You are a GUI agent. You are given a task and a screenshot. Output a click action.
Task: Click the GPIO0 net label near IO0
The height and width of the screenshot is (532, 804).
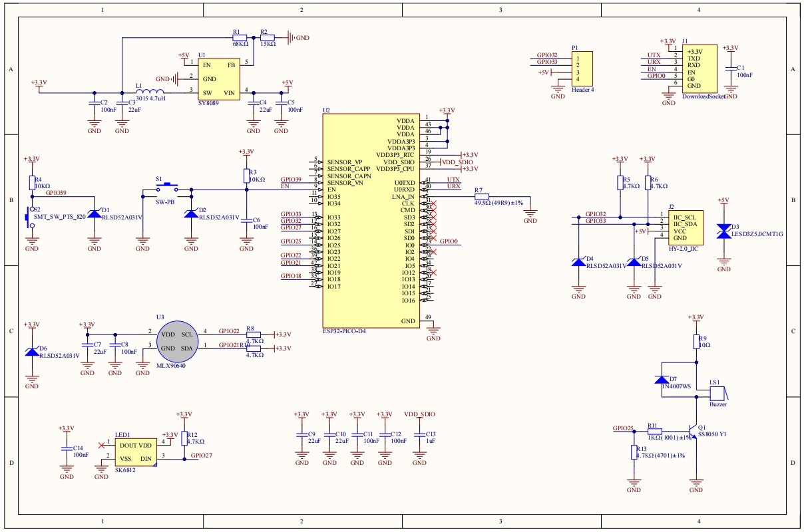coord(450,242)
